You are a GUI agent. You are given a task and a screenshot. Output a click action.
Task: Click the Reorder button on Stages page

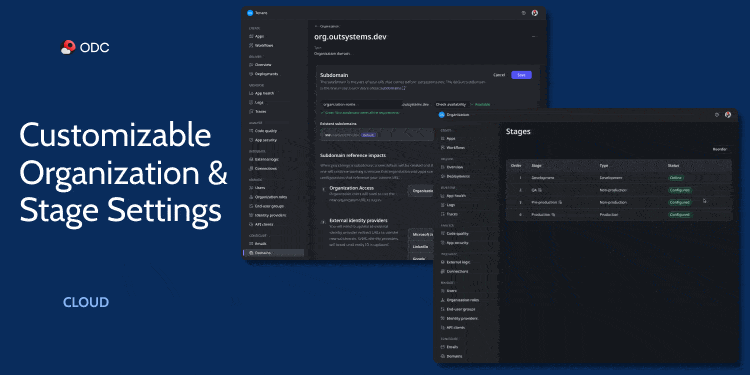[720, 150]
